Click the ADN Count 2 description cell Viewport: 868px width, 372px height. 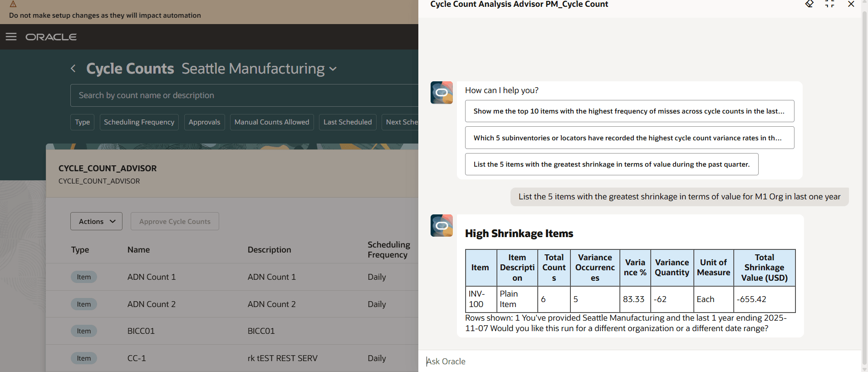(x=271, y=304)
